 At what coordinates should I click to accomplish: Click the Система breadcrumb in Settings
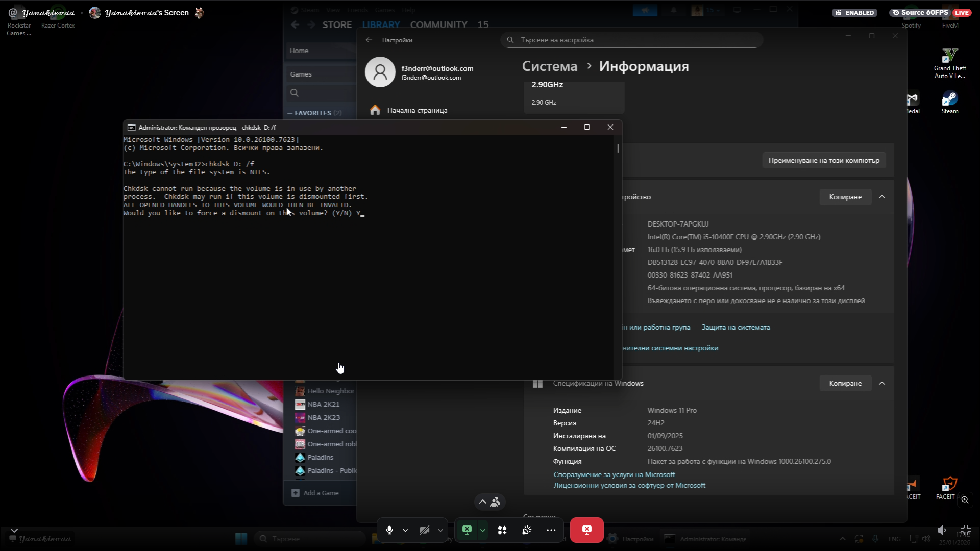pos(550,66)
